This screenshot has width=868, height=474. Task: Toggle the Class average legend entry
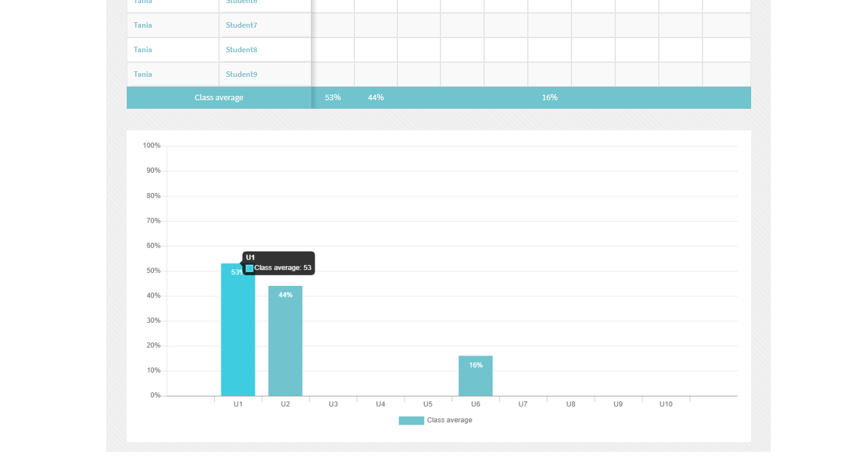(449, 420)
